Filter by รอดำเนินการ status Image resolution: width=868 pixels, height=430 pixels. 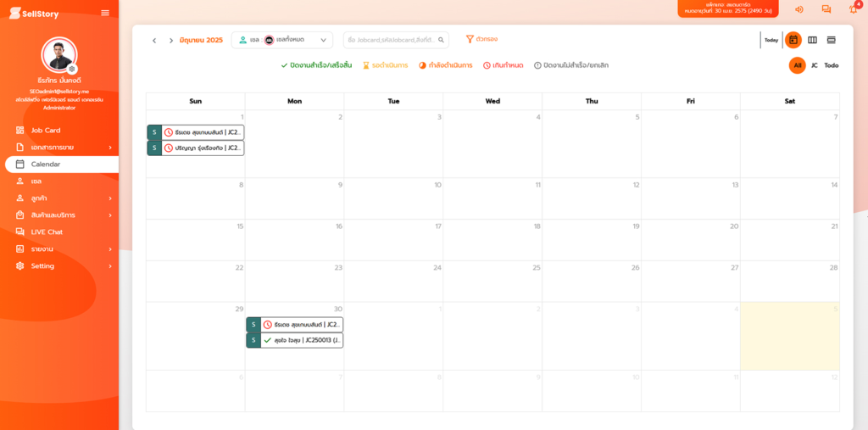pos(386,65)
